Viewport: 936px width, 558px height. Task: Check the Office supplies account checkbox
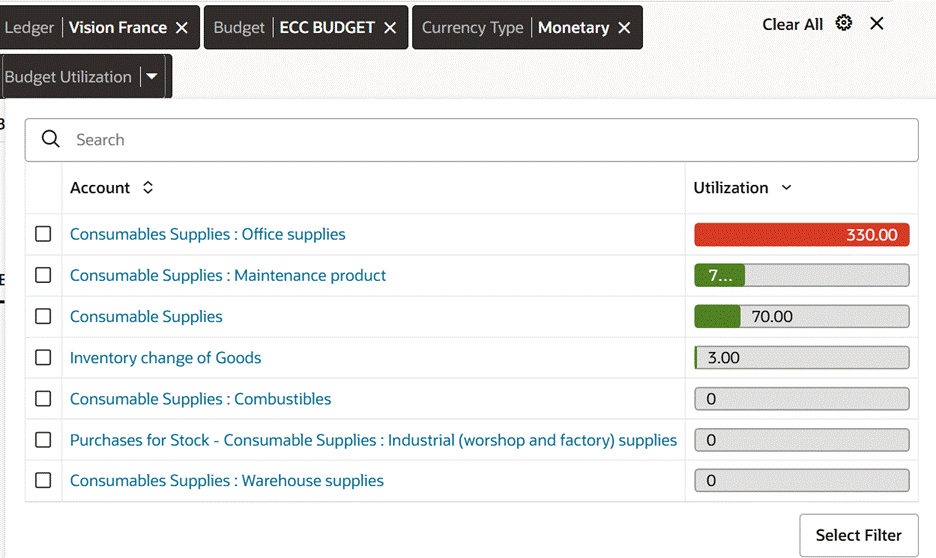point(43,234)
